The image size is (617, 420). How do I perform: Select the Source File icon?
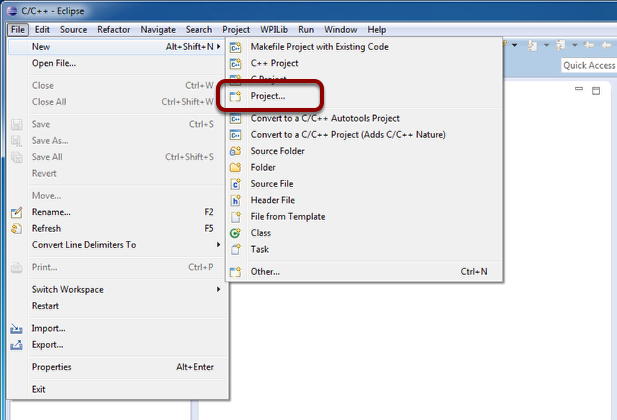tap(235, 184)
